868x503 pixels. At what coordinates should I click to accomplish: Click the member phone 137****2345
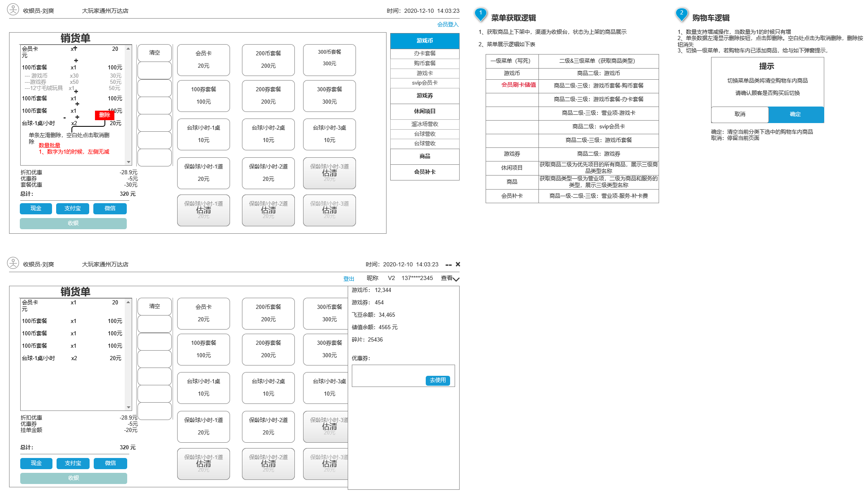pos(417,278)
